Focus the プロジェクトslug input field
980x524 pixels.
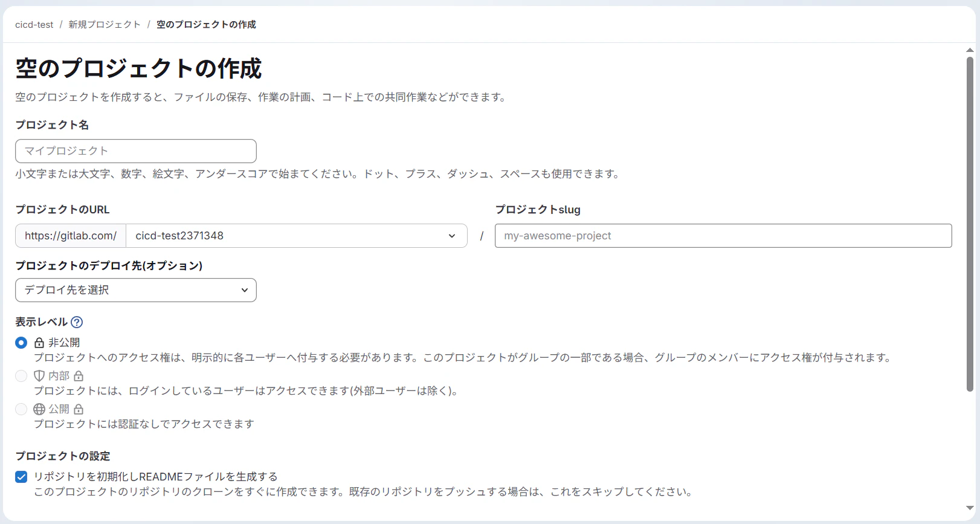tap(723, 236)
